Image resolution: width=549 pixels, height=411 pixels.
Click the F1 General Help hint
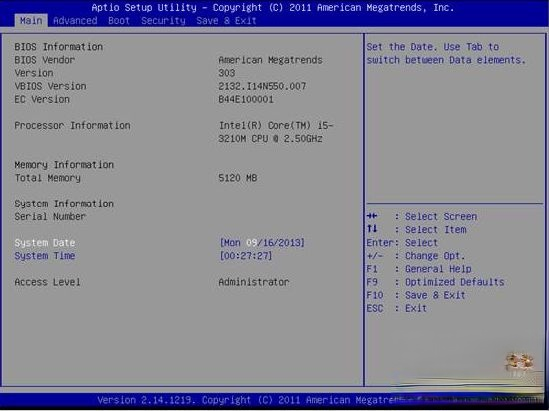[x=419, y=269]
